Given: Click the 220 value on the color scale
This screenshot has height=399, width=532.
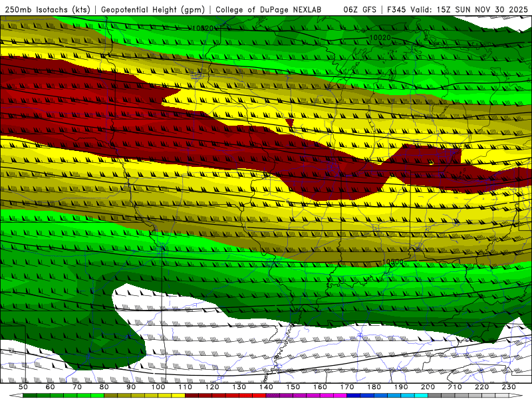Looking at the screenshot, I should pyautogui.click(x=482, y=387).
